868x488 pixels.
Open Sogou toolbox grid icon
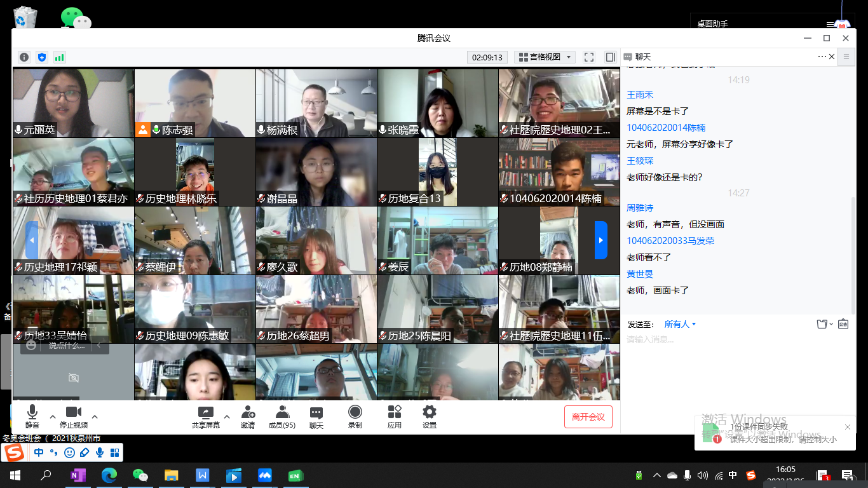tap(115, 452)
